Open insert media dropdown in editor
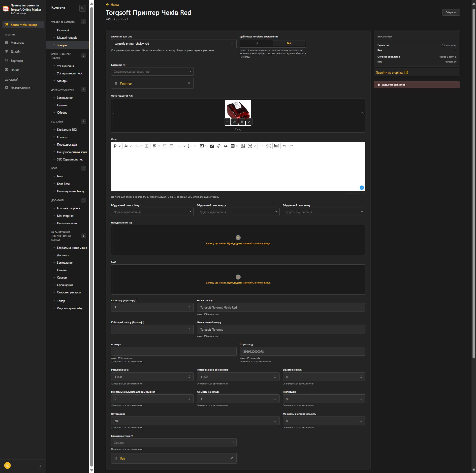This screenshot has width=476, height=473. [x=203, y=146]
